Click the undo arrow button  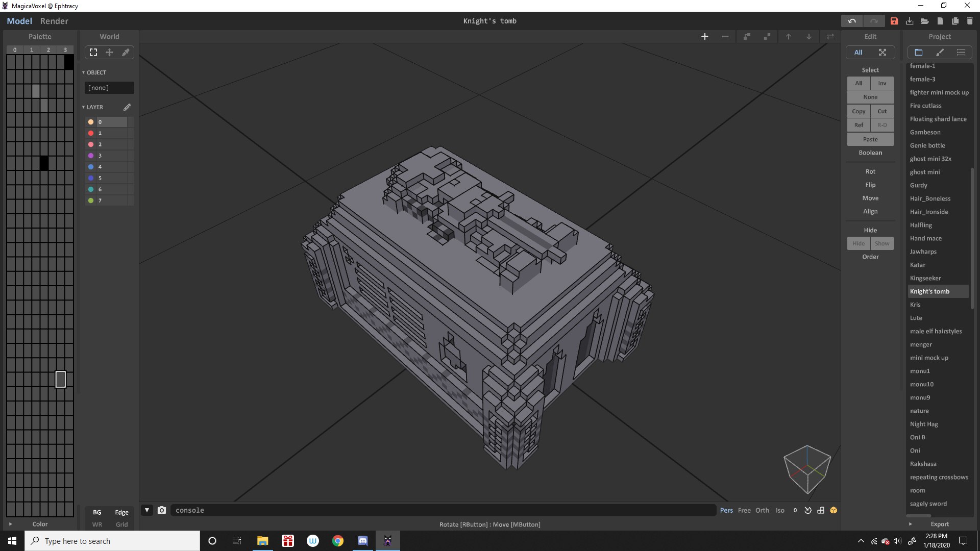(852, 21)
